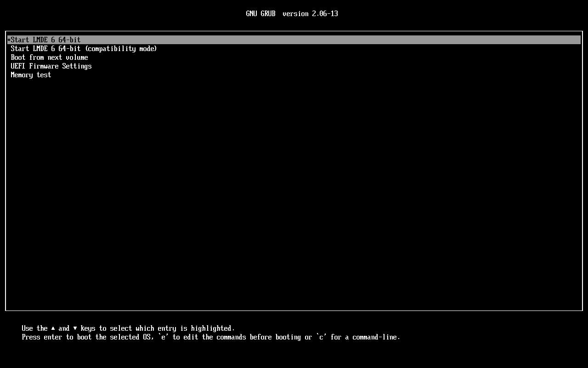Click the word 'compatibility mode' in parentheses
Image resolution: width=588 pixels, height=368 pixels.
pyautogui.click(x=121, y=48)
